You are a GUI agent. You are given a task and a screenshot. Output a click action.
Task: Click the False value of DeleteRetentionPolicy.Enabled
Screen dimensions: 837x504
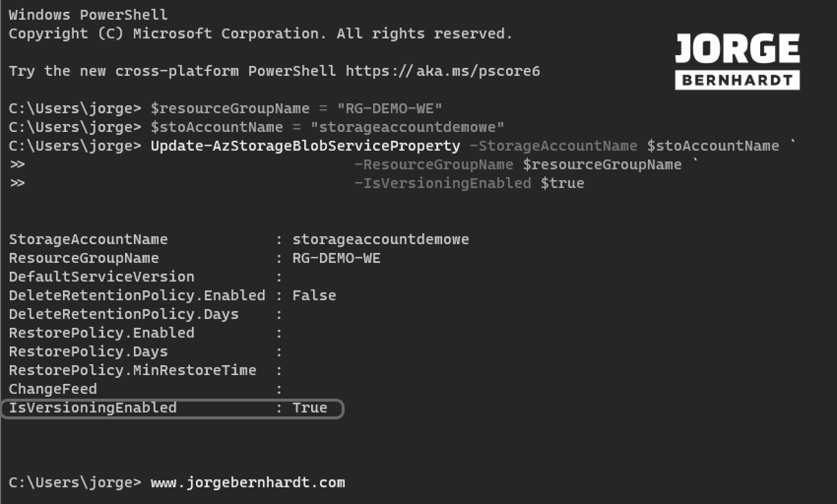[314, 296]
